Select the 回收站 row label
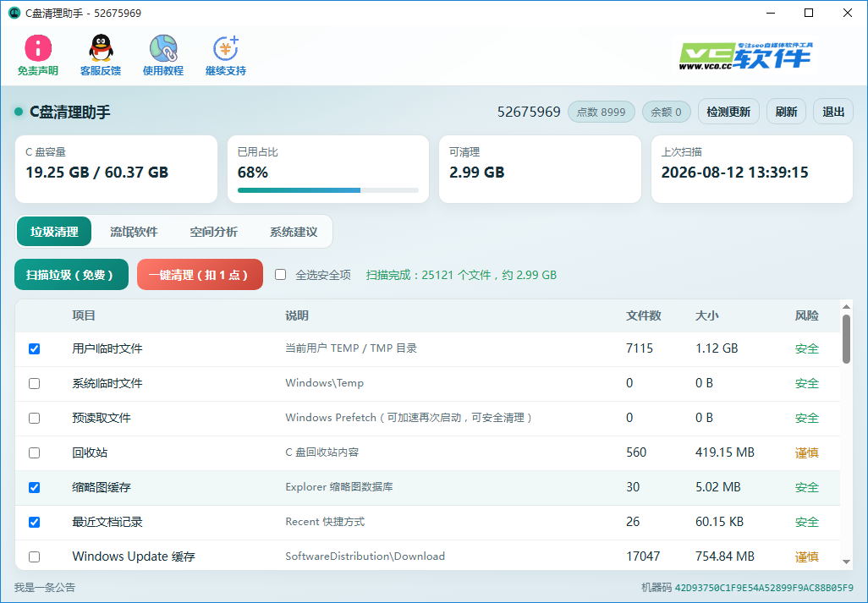 click(x=90, y=452)
